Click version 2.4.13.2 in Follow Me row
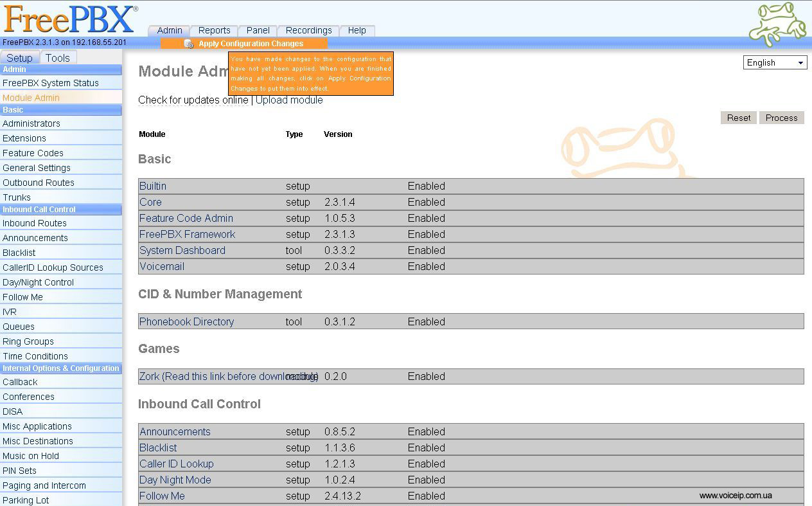The width and height of the screenshot is (812, 506). point(342,496)
